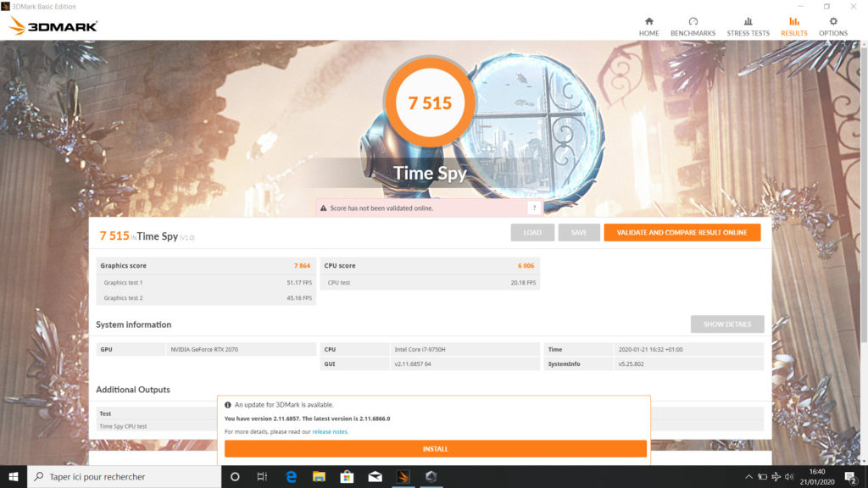
Task: Click the Load button
Action: (x=532, y=232)
